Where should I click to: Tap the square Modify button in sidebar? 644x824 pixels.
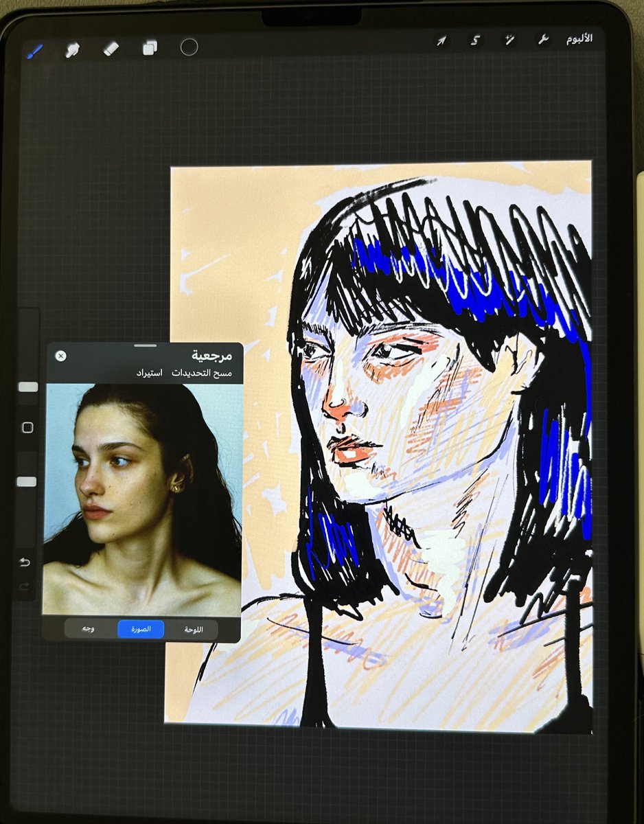tap(27, 427)
